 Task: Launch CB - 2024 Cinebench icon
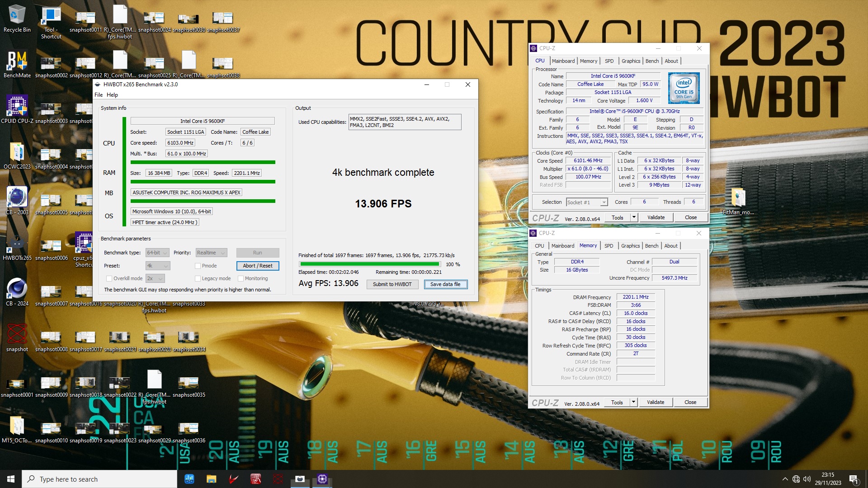(x=17, y=292)
